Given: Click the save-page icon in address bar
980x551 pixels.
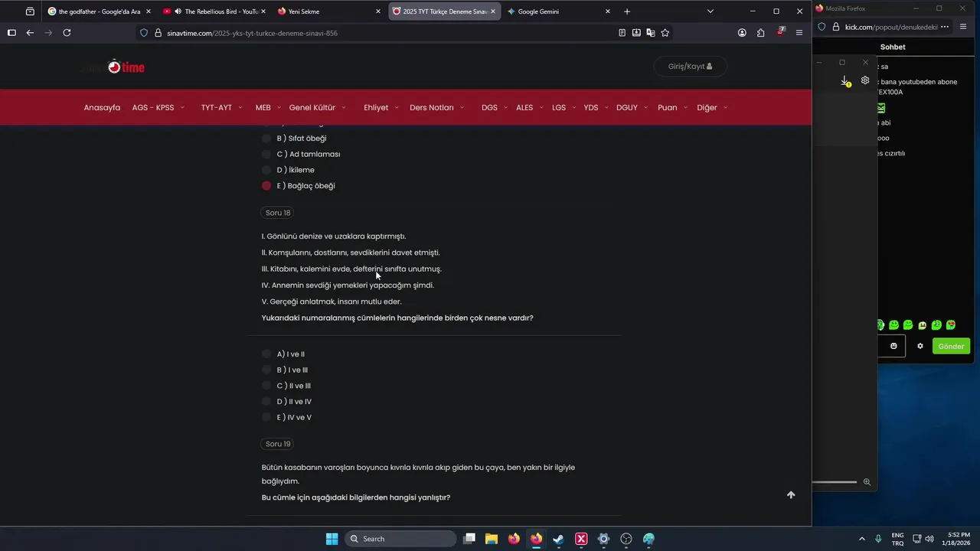Looking at the screenshot, I should (x=636, y=33).
